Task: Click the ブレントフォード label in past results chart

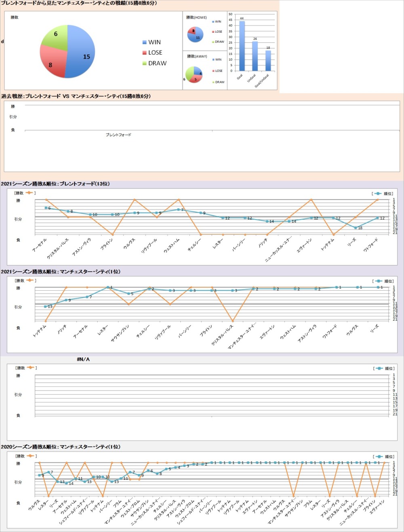Action: point(118,135)
